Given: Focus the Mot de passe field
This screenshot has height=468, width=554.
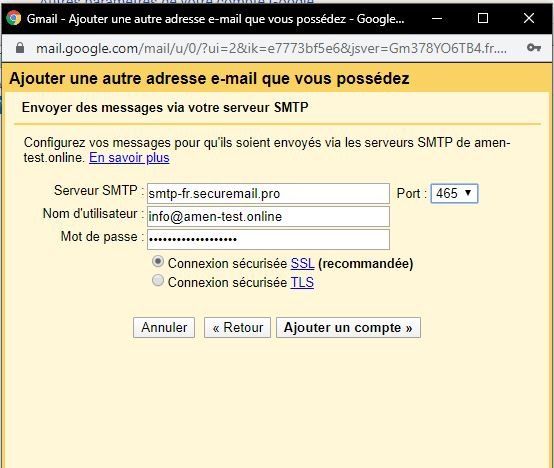Looking at the screenshot, I should click(x=269, y=239).
